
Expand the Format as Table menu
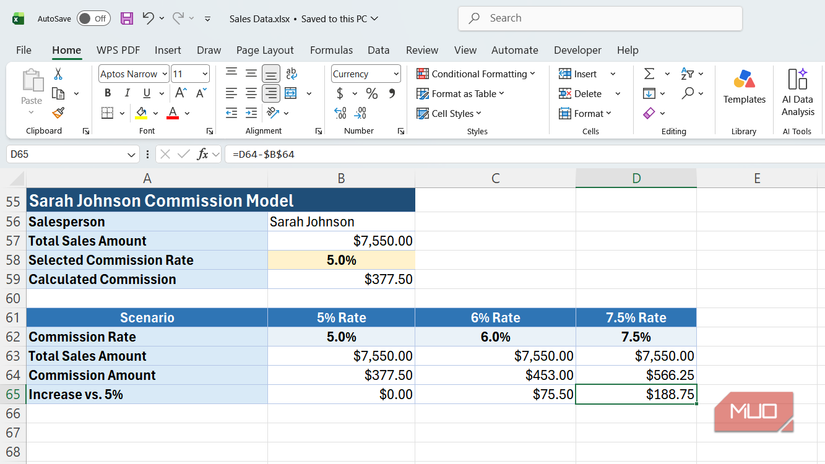460,94
